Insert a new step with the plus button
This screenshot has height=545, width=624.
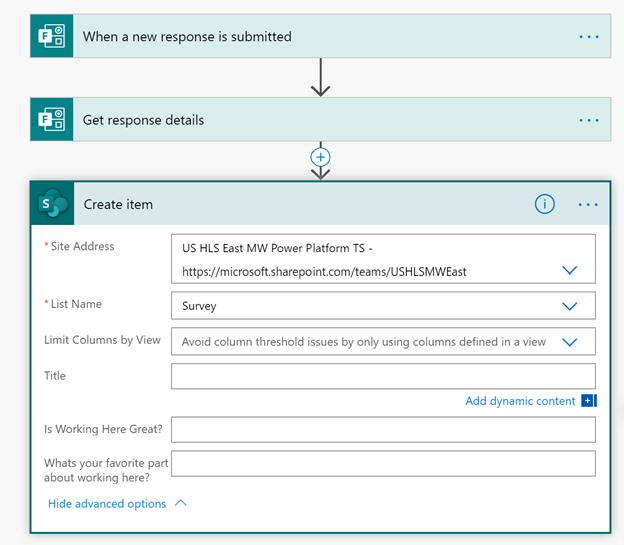pos(320,157)
